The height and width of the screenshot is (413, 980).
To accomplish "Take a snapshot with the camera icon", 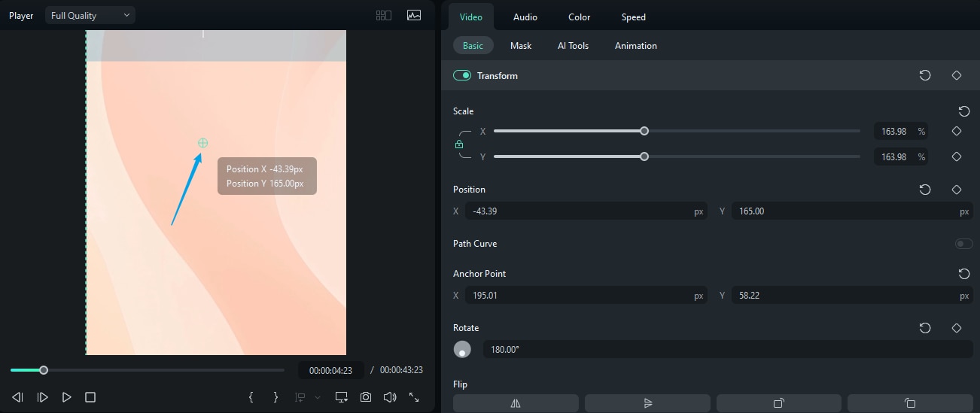I will point(366,396).
